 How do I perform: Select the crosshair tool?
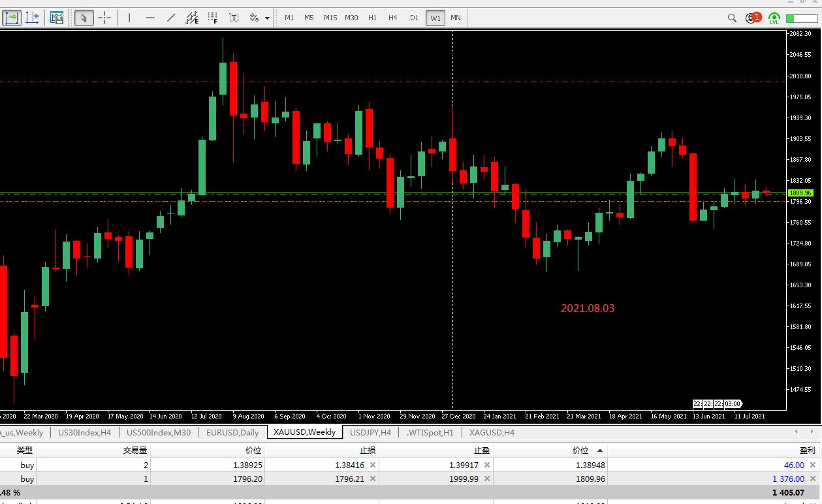pos(104,18)
